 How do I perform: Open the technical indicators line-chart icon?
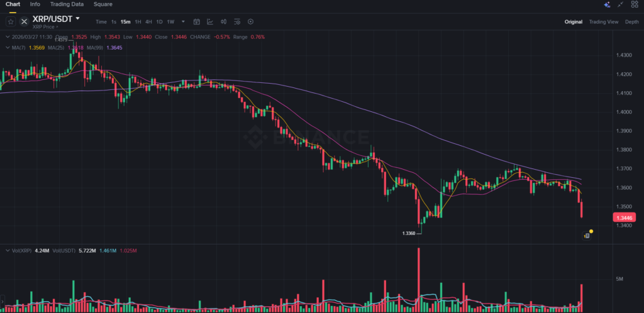[x=210, y=22]
